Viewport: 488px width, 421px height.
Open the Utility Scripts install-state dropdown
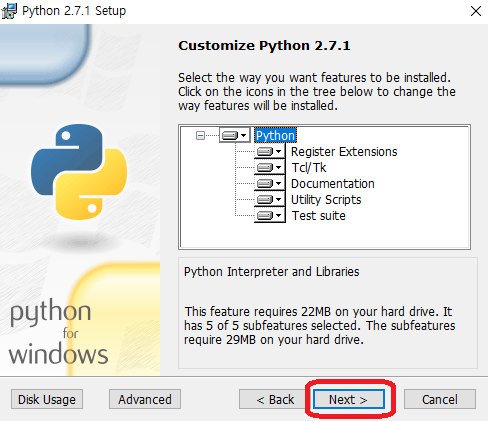[270, 199]
